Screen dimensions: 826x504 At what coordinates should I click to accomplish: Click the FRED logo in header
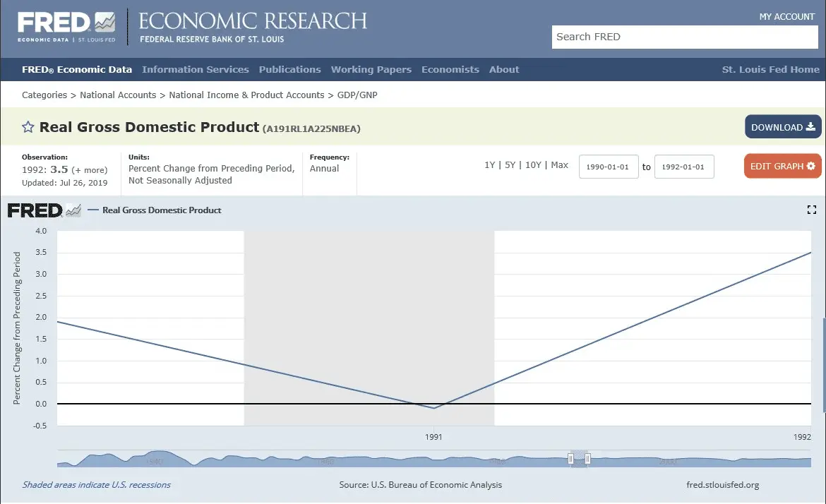coord(66,26)
